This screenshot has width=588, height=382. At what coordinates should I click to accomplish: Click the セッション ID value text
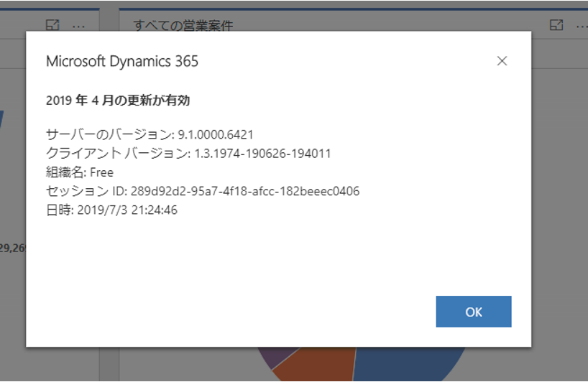point(245,191)
